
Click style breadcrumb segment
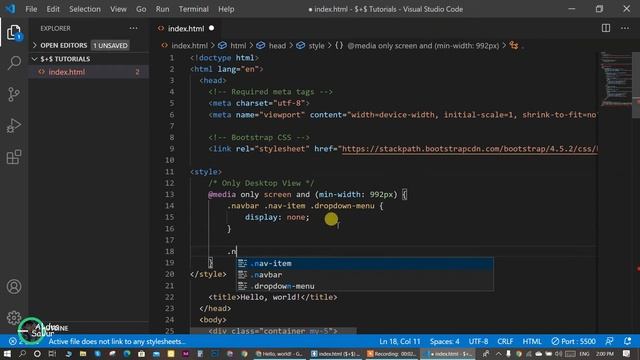click(316, 45)
